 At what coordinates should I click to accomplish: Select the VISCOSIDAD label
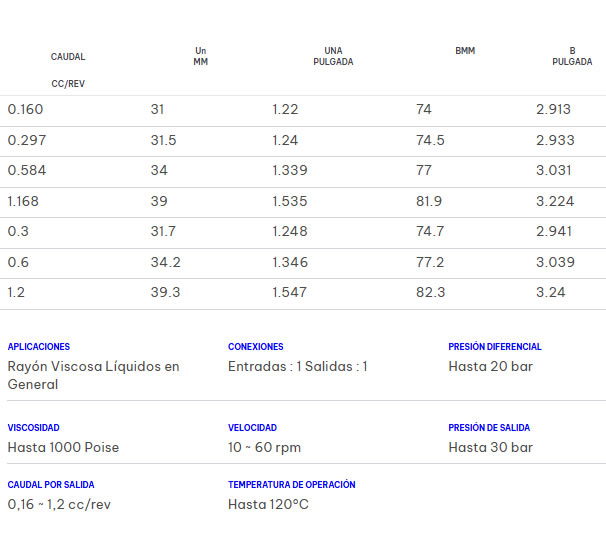35,428
